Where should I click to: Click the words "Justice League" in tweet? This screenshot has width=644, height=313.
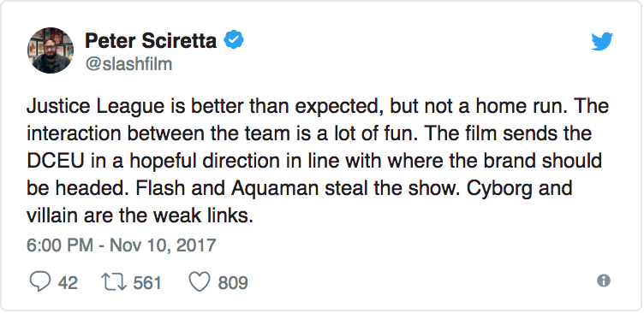[95, 107]
